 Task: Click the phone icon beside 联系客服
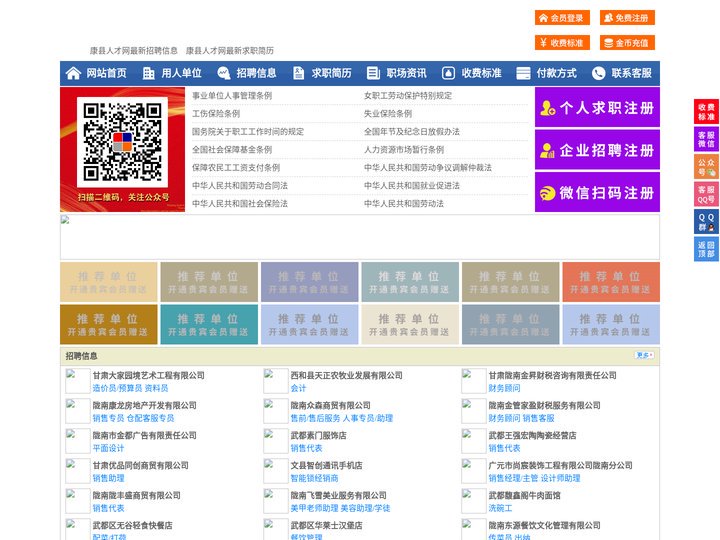tap(598, 73)
